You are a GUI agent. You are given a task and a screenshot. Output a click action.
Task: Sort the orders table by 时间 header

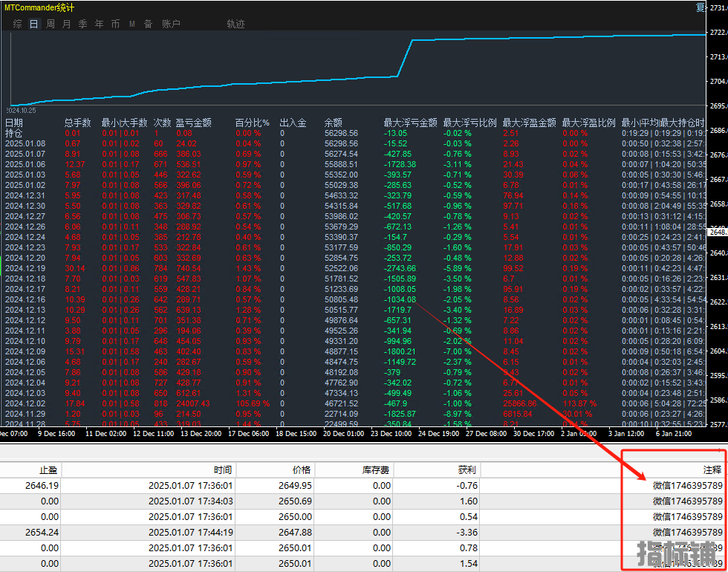pos(223,470)
